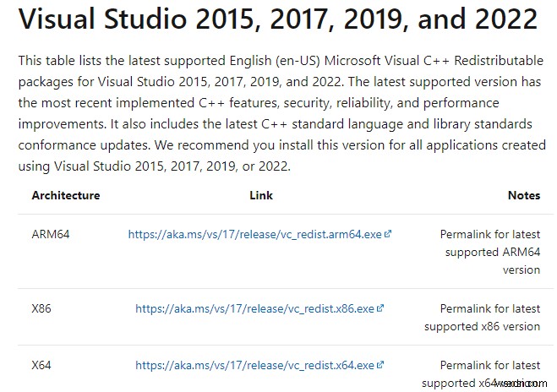Select the X64 architecture cell
Screen dimensions: 557x392
[41, 365]
